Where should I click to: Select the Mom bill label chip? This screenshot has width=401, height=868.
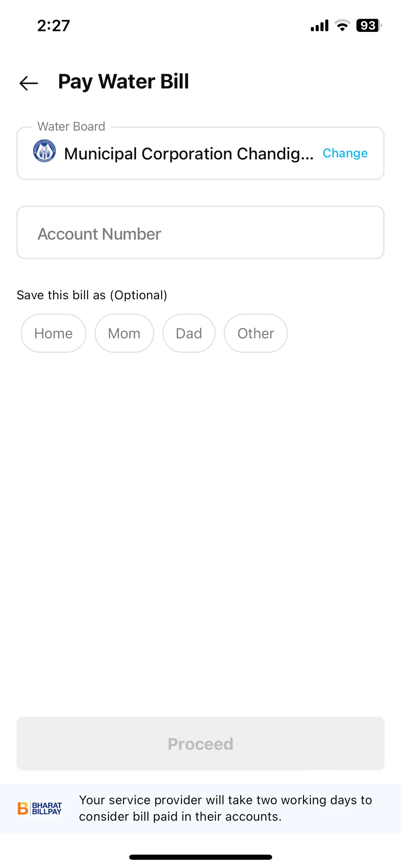124,333
